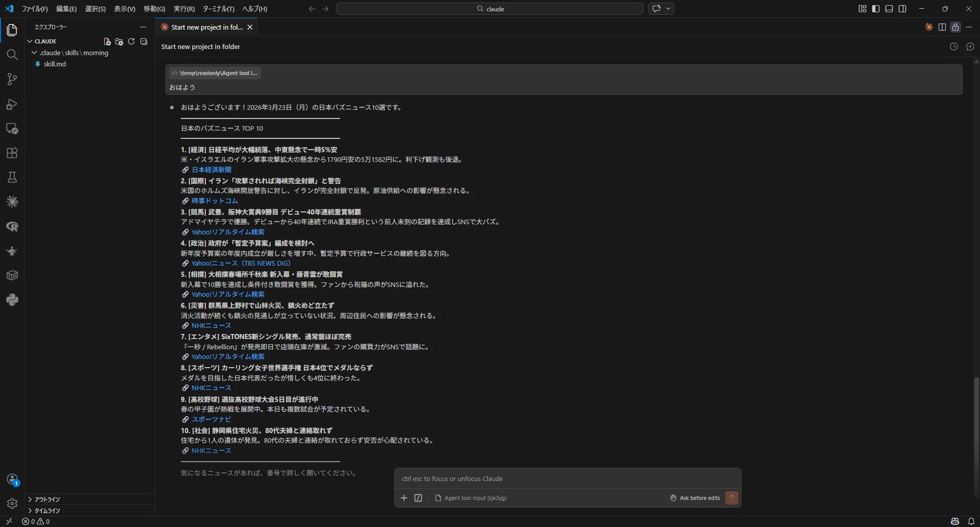Open the R extension view

(12, 226)
